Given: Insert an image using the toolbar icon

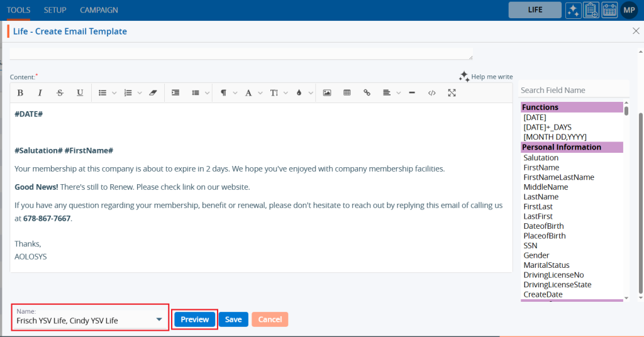Looking at the screenshot, I should click(326, 93).
